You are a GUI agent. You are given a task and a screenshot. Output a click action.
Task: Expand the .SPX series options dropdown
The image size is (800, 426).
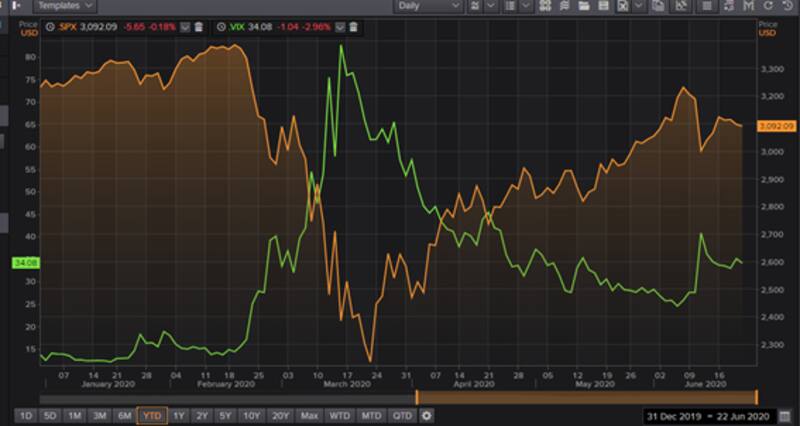click(186, 26)
